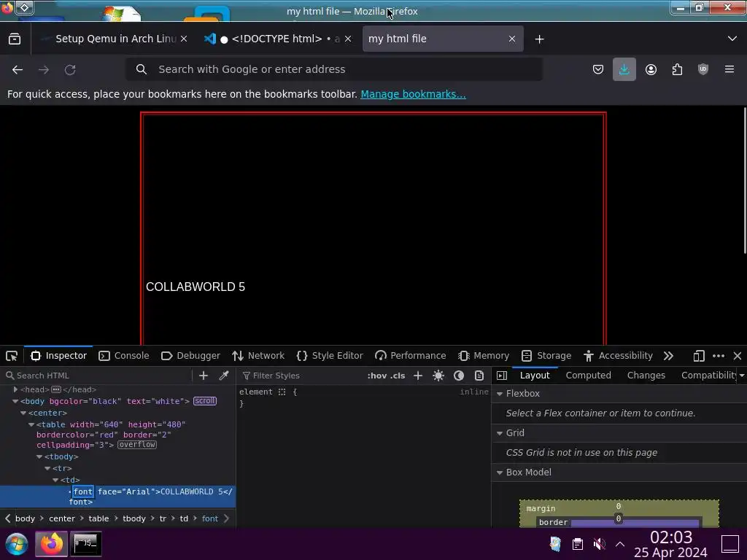
Task: Toggle light color scheme simulation
Action: 438,376
